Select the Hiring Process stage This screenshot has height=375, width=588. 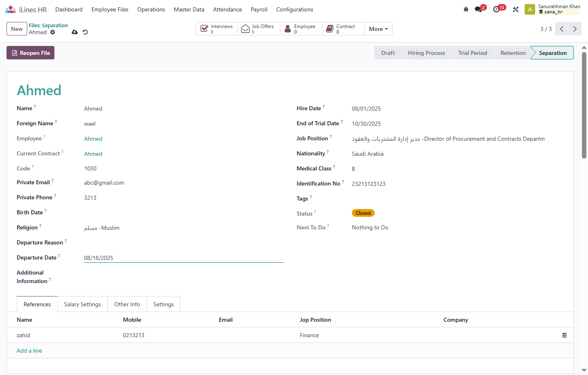pyautogui.click(x=426, y=53)
